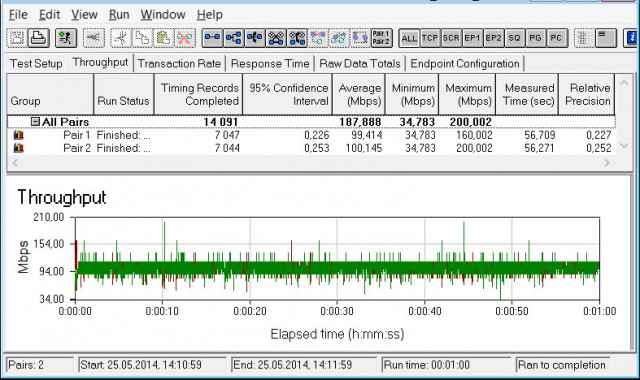Open the Run menu

119,15
